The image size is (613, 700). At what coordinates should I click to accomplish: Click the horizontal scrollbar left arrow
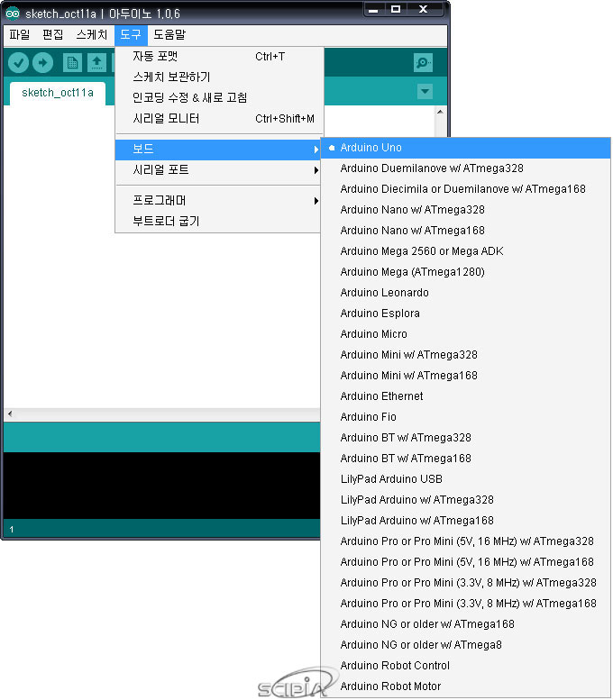click(x=10, y=414)
